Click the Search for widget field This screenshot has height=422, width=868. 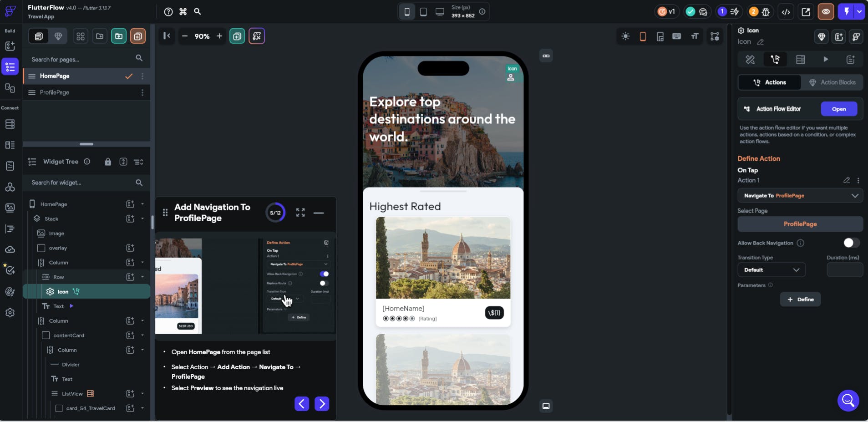click(86, 183)
